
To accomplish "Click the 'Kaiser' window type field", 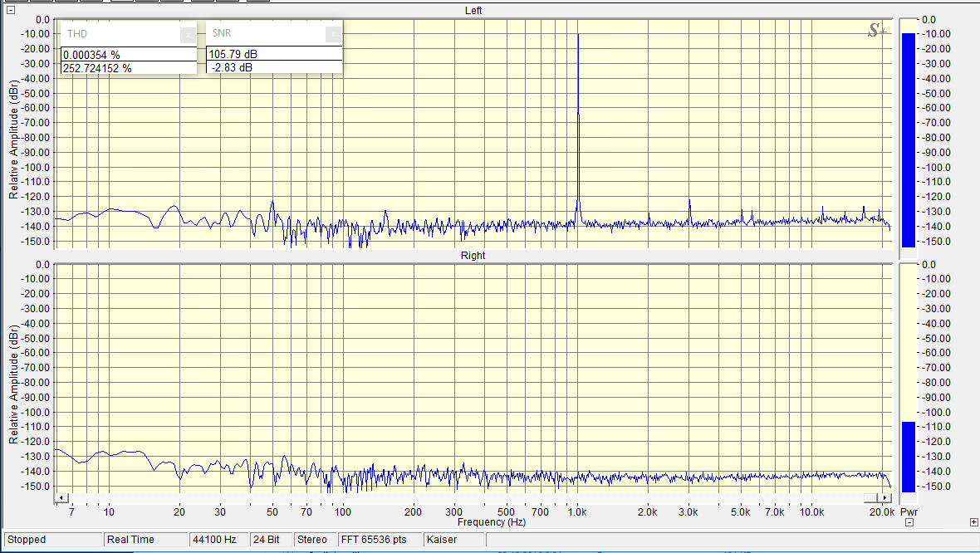I will pos(453,539).
